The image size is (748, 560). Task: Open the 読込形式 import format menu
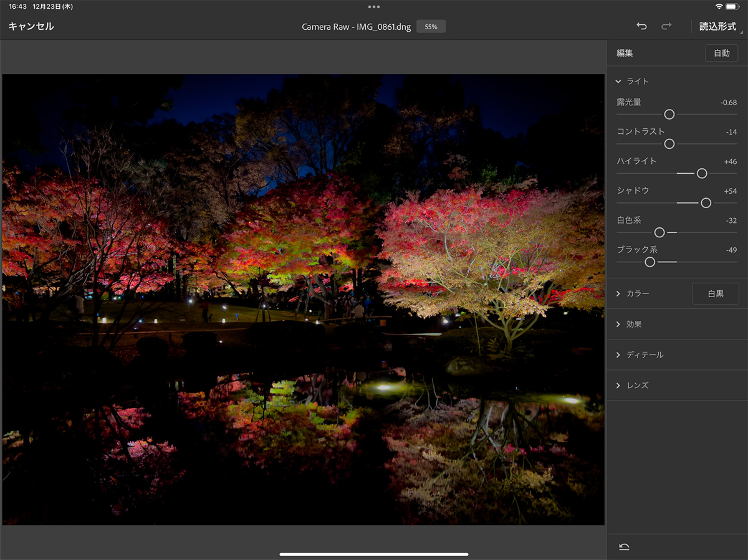[x=717, y=27]
